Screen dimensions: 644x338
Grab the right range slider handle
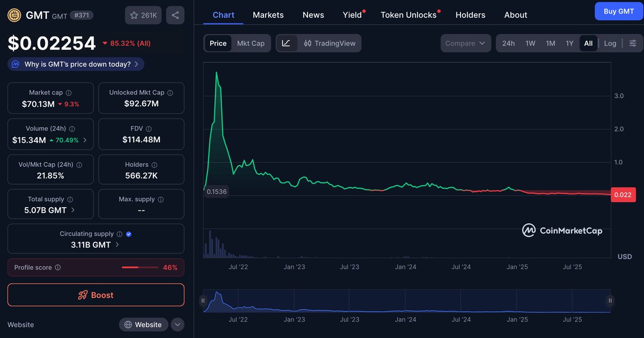610,301
